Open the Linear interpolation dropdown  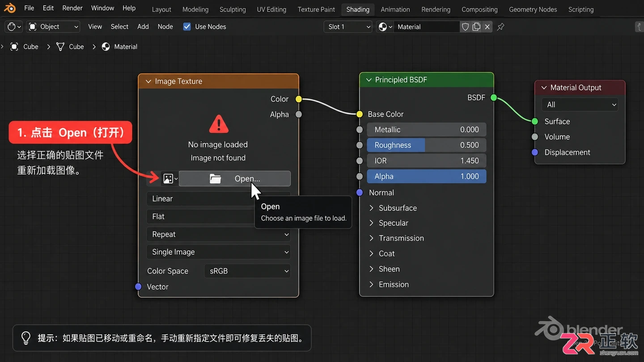[218, 199]
